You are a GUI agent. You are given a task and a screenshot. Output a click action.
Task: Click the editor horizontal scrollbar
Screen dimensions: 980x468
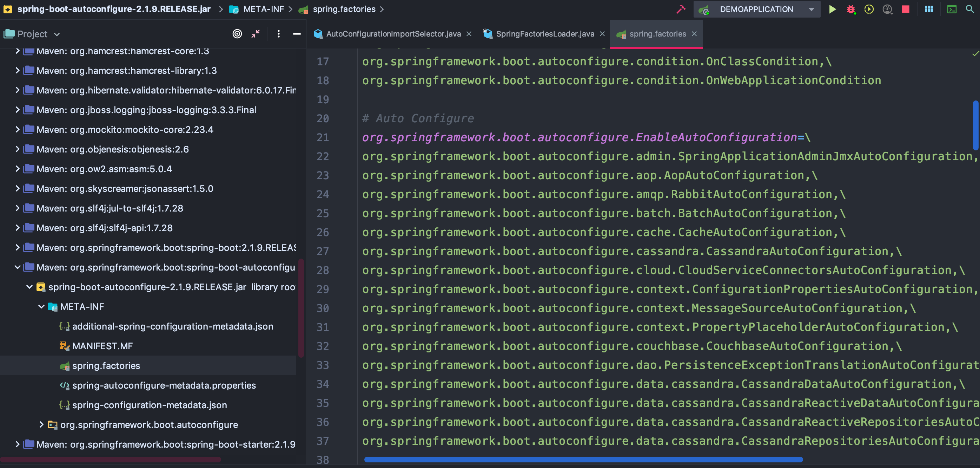click(583, 459)
